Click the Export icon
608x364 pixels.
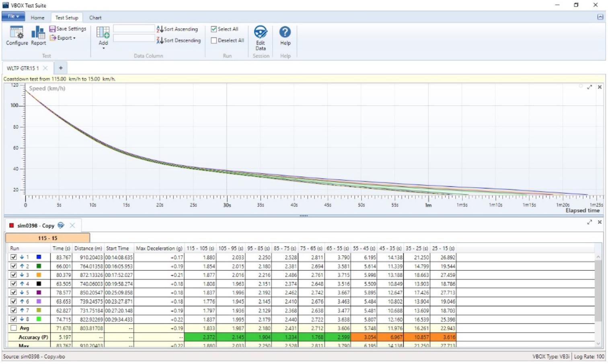pos(53,38)
